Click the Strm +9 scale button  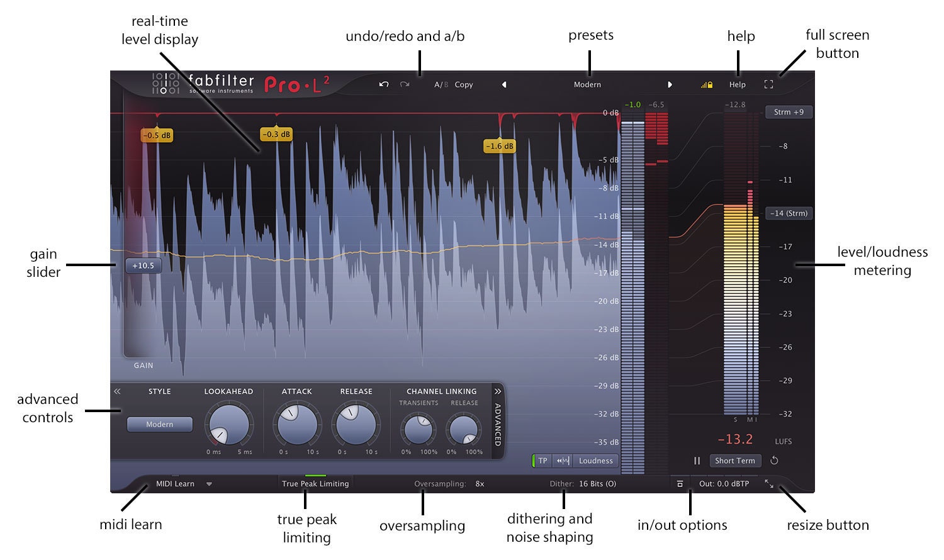(x=789, y=112)
